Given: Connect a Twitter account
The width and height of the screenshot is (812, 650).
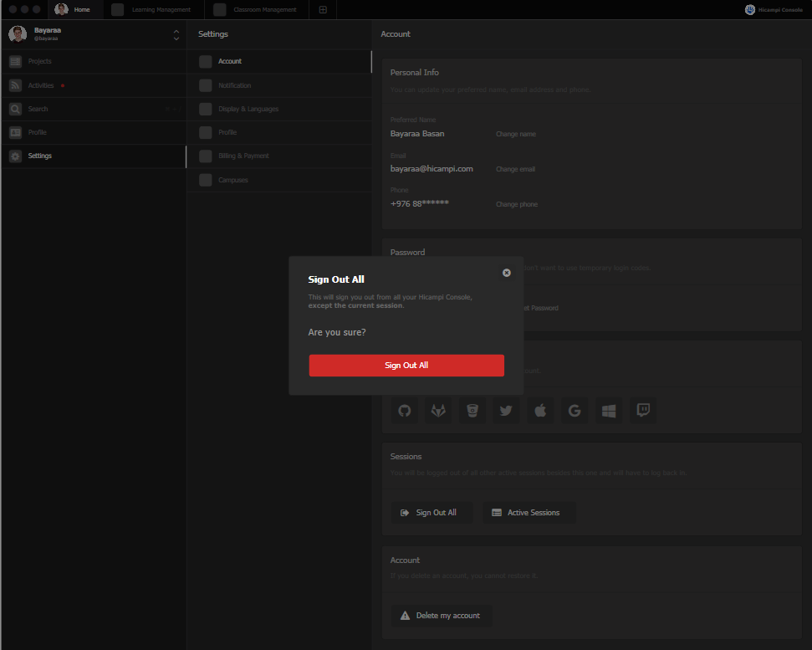Looking at the screenshot, I should coord(506,410).
